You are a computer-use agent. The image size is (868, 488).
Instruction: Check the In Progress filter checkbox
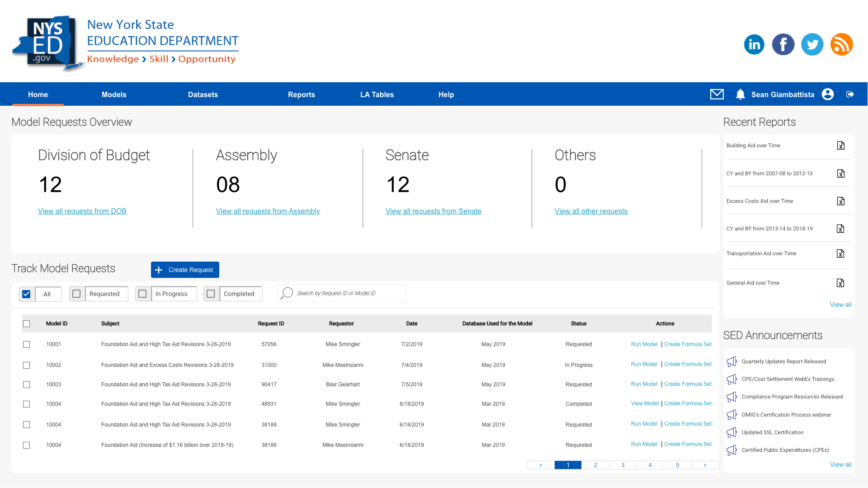pyautogui.click(x=143, y=294)
